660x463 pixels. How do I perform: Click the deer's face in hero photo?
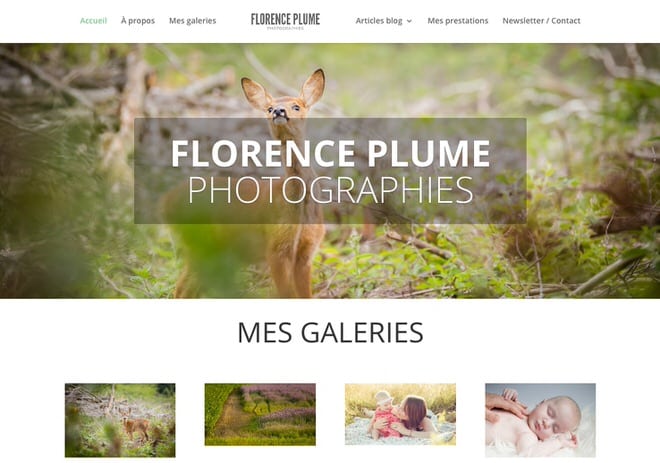[x=282, y=110]
